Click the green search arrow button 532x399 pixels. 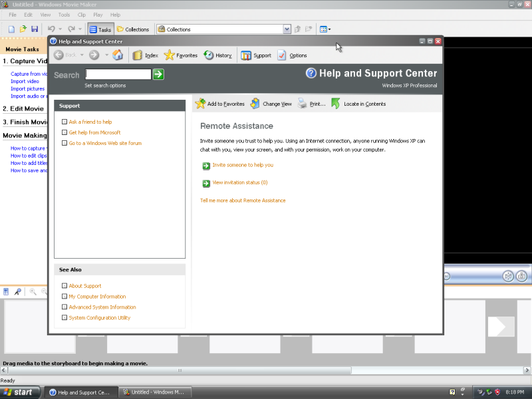click(x=158, y=74)
